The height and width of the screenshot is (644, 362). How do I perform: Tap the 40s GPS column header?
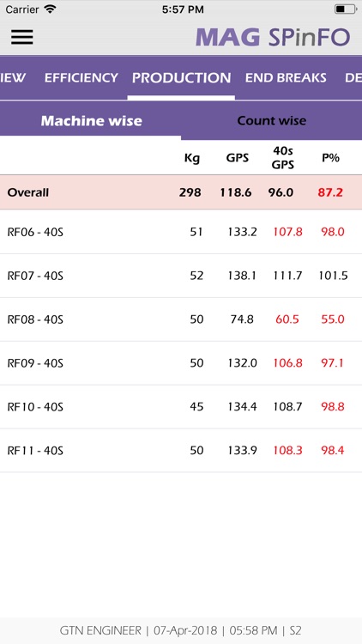click(283, 158)
